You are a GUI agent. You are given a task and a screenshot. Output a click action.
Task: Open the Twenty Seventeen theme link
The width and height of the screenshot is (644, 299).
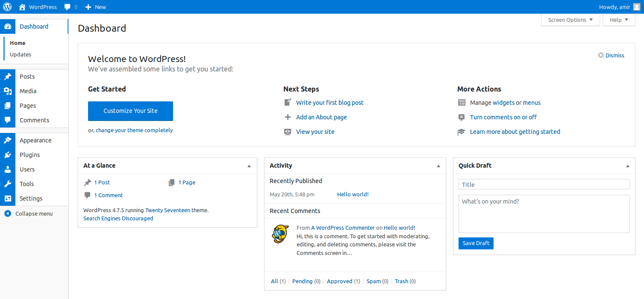(x=168, y=210)
